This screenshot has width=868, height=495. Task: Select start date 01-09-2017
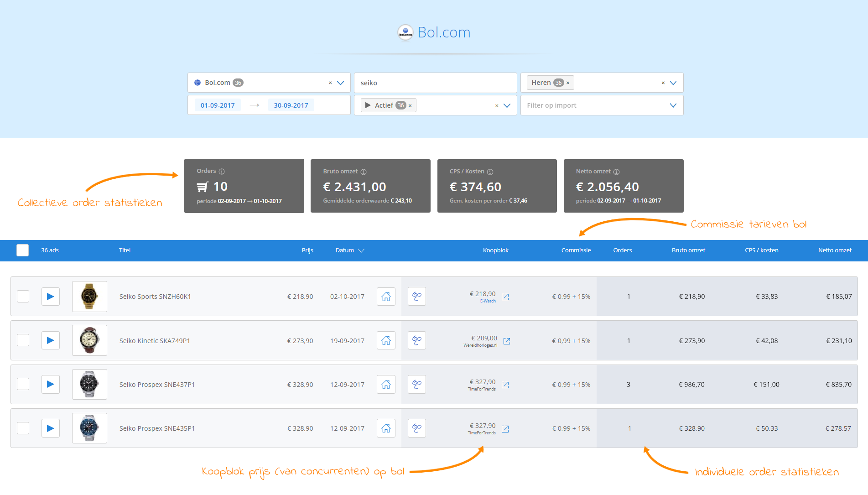[x=218, y=105]
